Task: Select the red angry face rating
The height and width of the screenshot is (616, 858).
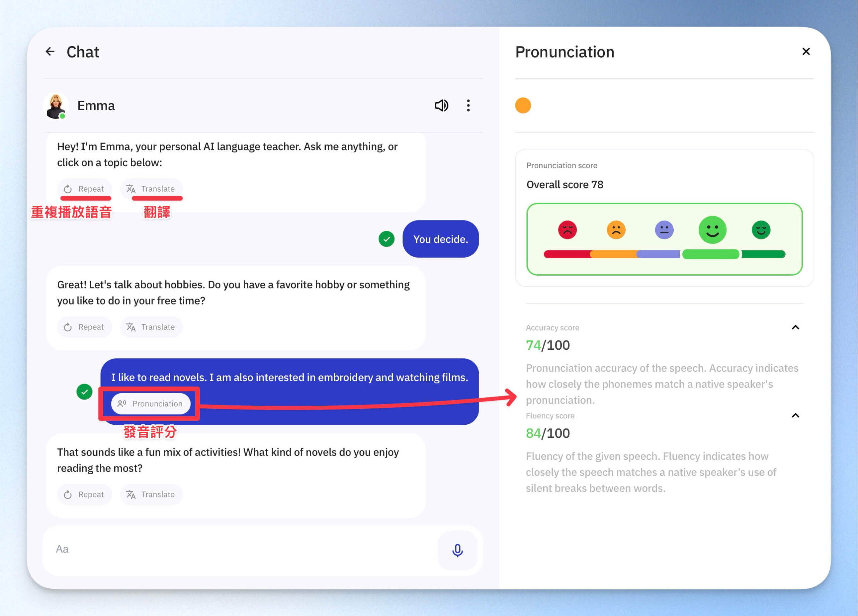Action: click(x=567, y=229)
